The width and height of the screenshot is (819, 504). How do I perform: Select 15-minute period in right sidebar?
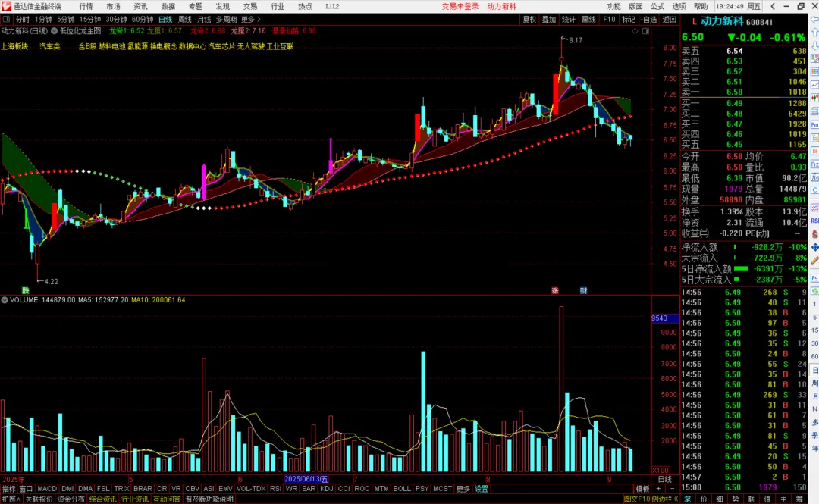pyautogui.click(x=814, y=330)
